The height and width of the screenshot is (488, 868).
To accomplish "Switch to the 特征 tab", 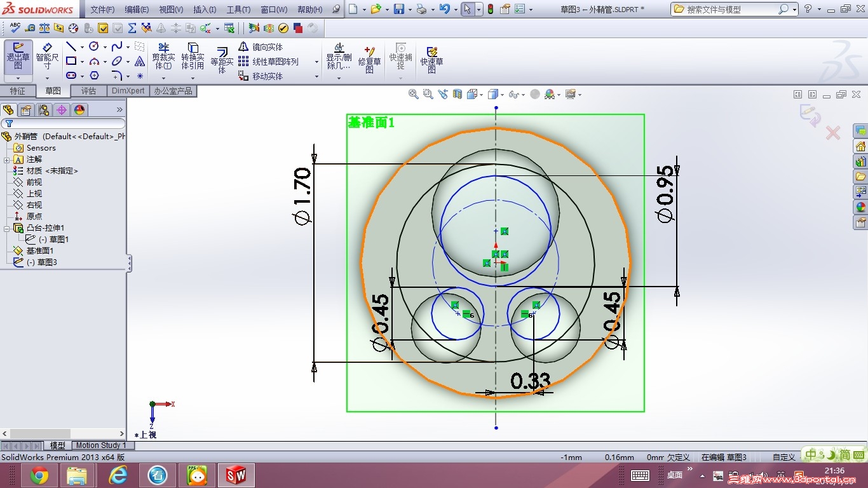I will 18,91.
